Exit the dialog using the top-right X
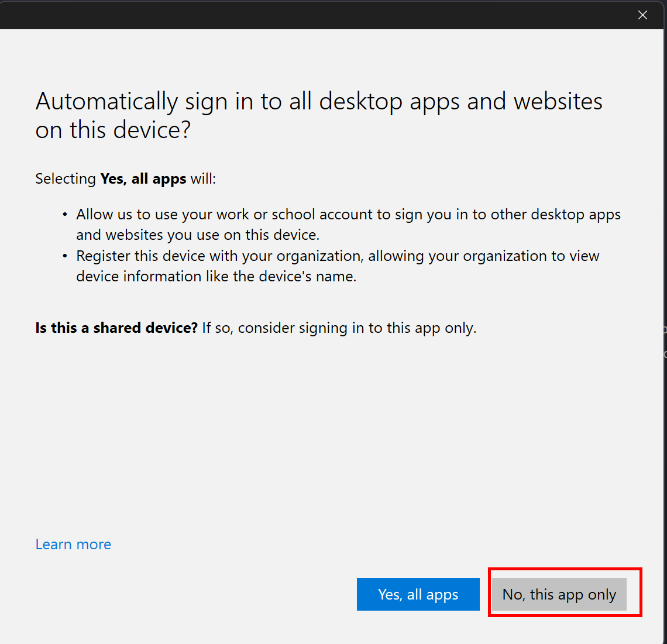 [x=642, y=15]
